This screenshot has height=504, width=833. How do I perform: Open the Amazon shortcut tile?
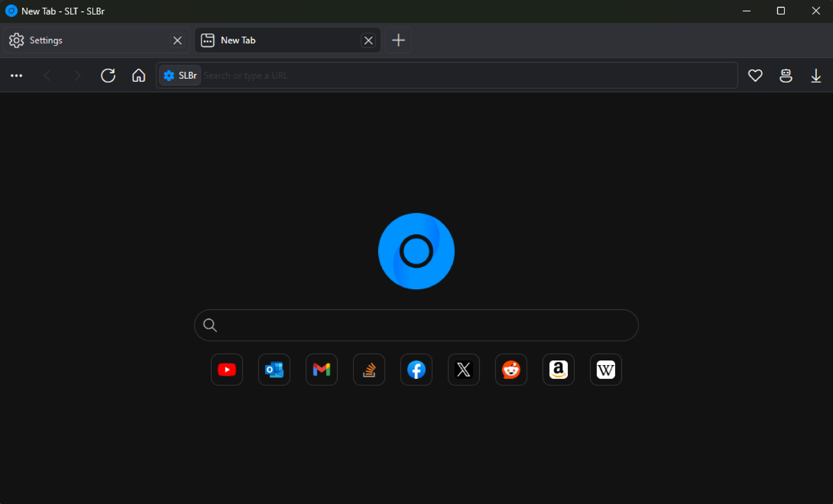[558, 369]
